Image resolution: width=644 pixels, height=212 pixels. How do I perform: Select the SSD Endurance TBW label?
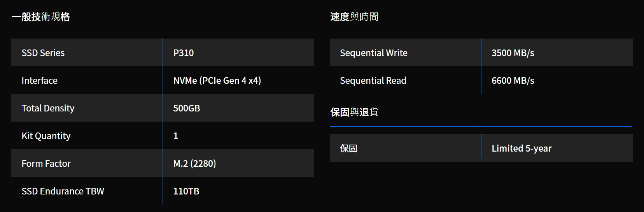63,191
